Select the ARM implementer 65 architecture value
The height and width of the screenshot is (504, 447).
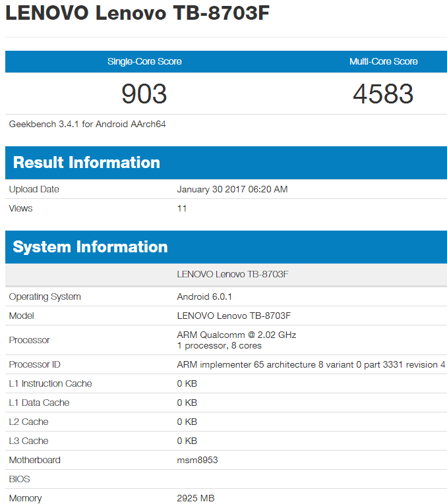[311, 364]
